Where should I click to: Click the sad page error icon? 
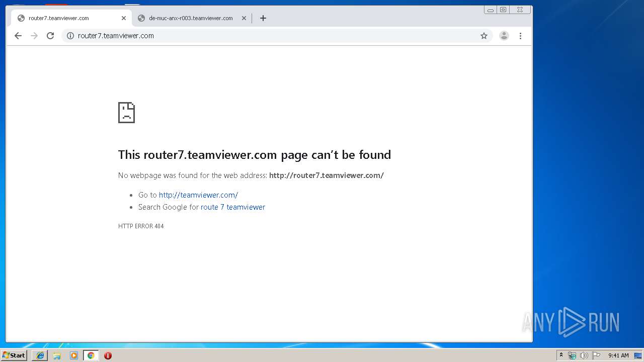126,113
